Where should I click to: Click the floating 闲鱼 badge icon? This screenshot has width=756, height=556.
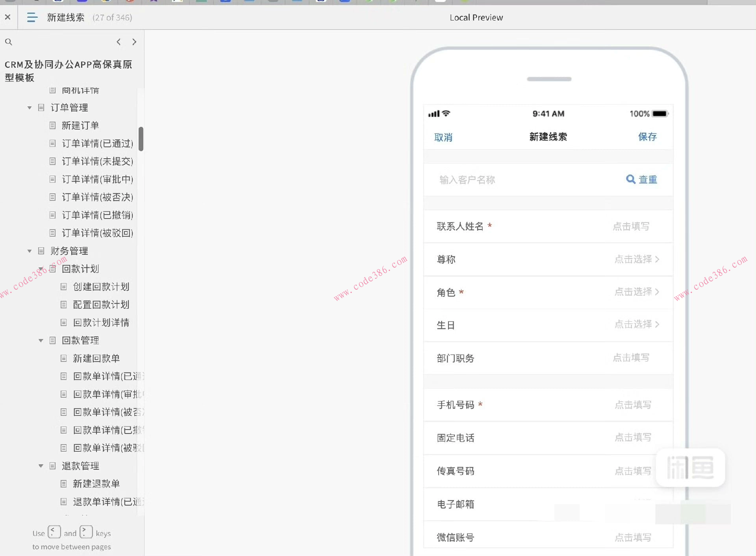coord(690,467)
